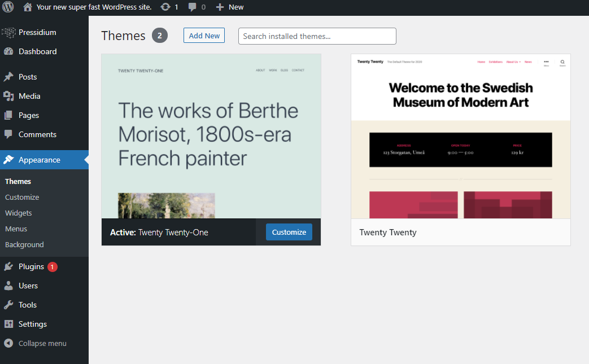Open Tools in sidebar
This screenshot has width=589, height=364.
pyautogui.click(x=28, y=305)
